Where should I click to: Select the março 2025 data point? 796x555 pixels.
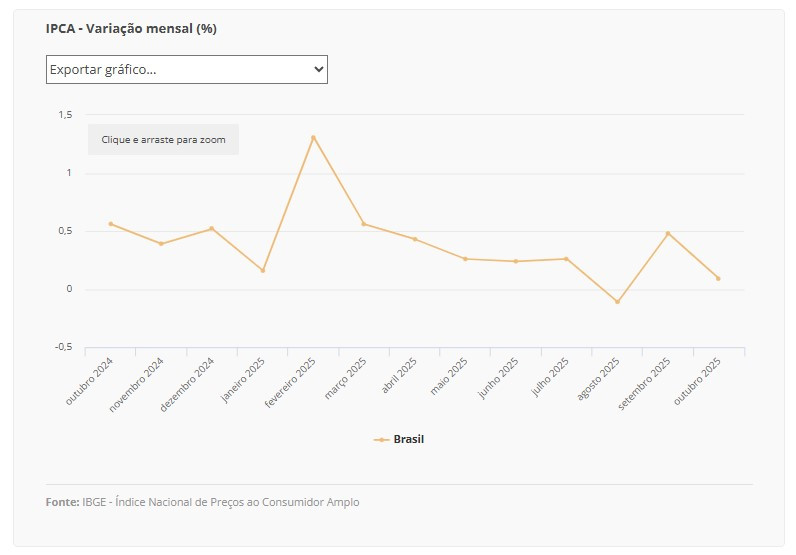click(x=364, y=224)
